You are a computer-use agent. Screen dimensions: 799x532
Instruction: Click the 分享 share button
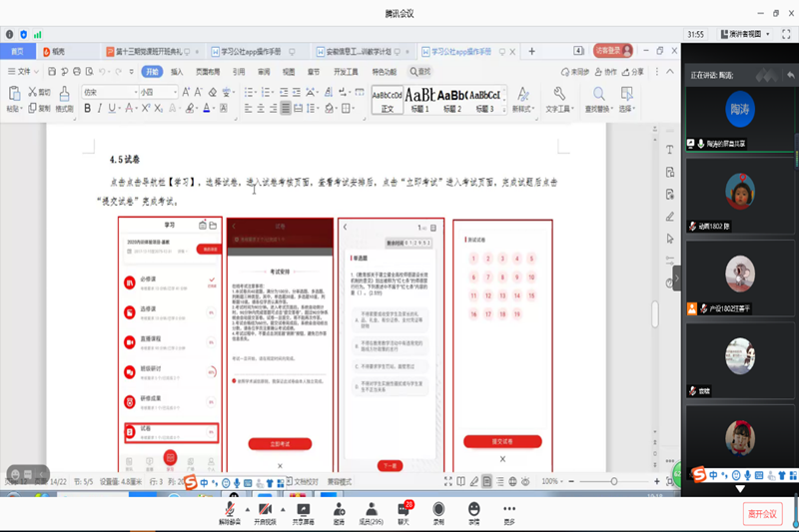[633, 72]
